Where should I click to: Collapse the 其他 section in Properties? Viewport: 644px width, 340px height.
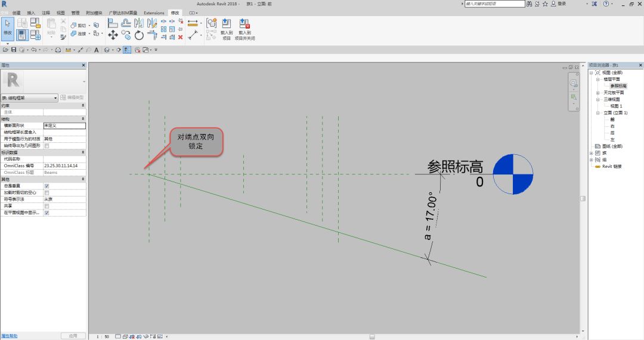(x=83, y=179)
